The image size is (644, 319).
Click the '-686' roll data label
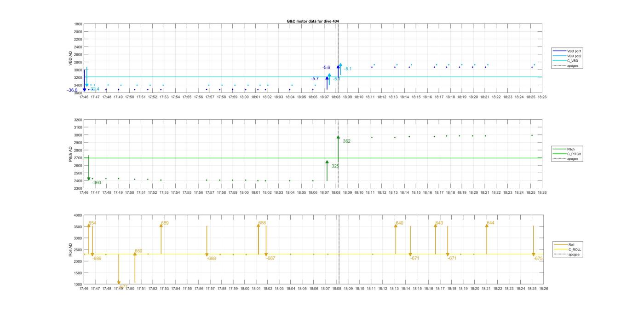pyautogui.click(x=97, y=259)
